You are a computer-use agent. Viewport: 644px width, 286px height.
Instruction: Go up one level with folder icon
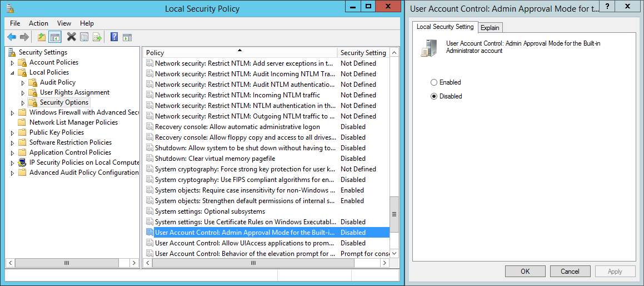[42, 37]
